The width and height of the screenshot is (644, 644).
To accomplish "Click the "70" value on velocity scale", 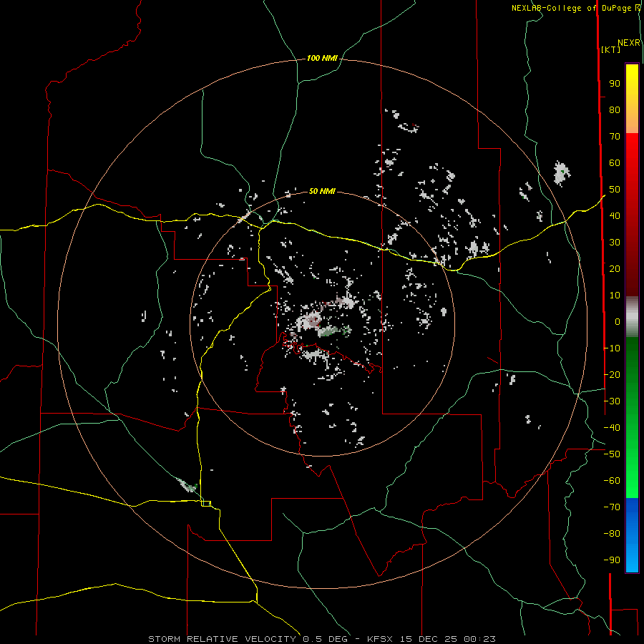I will click(x=615, y=137).
